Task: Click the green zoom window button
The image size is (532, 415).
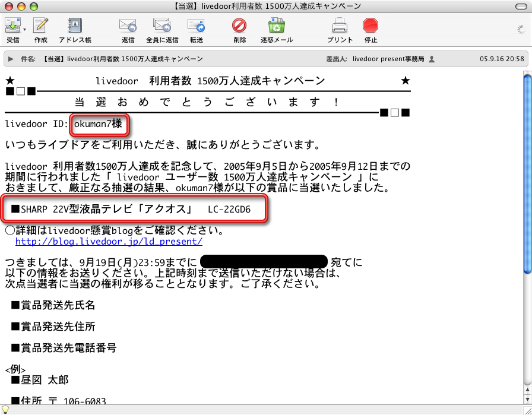Action: (34, 7)
